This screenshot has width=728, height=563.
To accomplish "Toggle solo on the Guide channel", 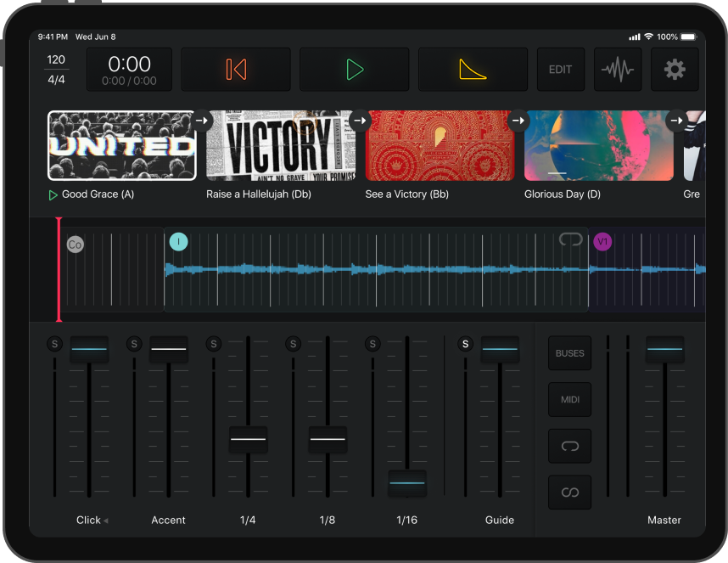I will click(x=464, y=344).
